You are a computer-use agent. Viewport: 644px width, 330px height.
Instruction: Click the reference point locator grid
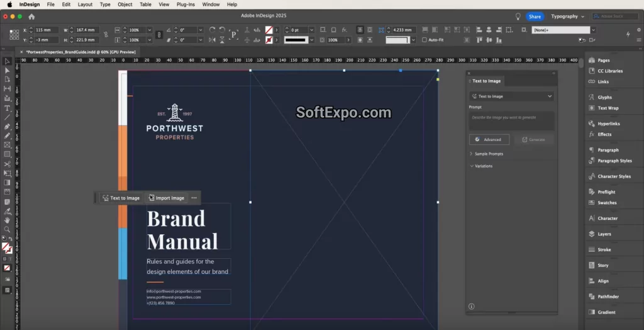(x=14, y=35)
